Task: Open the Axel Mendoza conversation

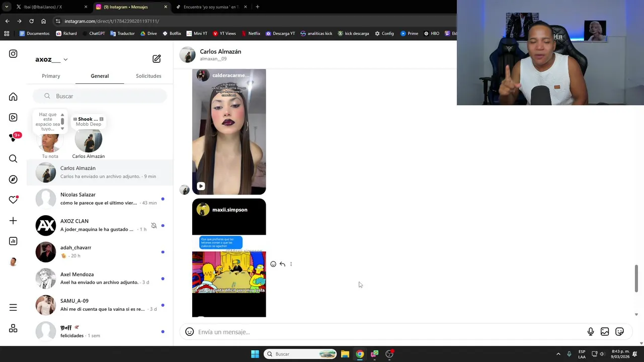Action: pyautogui.click(x=100, y=279)
